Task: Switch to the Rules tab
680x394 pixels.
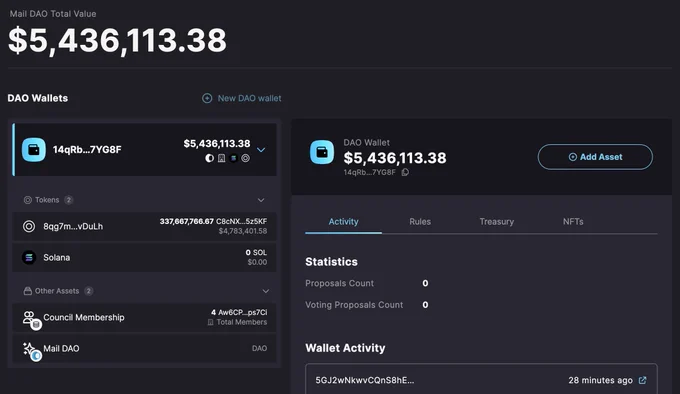Action: pyautogui.click(x=420, y=221)
